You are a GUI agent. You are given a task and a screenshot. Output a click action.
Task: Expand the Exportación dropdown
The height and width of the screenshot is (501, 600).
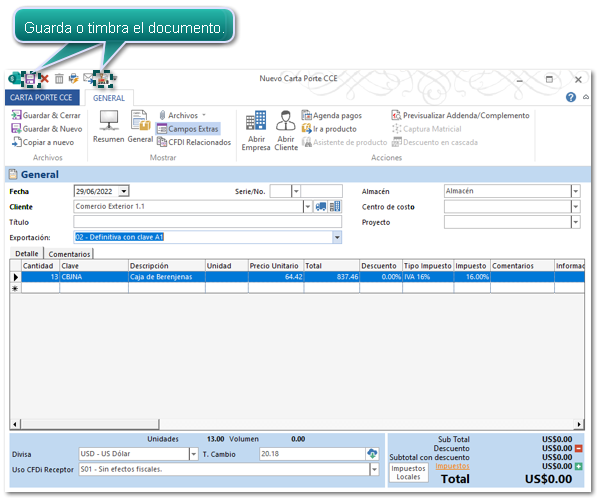(x=337, y=237)
